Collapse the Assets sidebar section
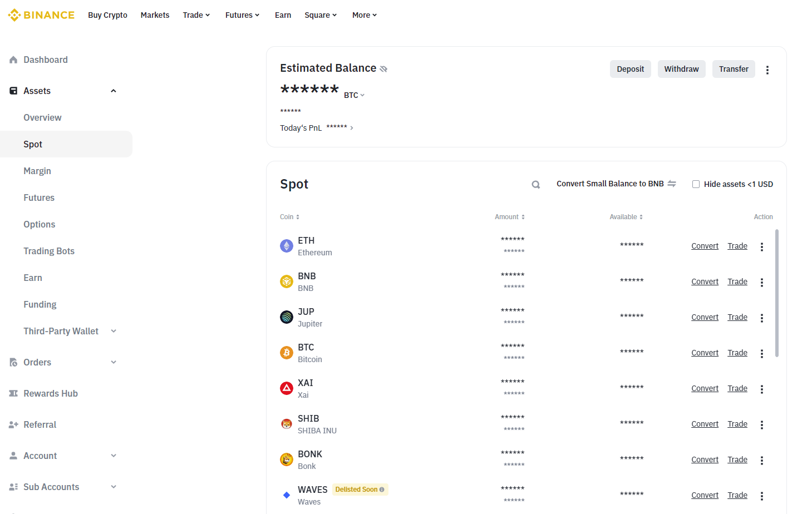812x514 pixels. click(x=114, y=91)
